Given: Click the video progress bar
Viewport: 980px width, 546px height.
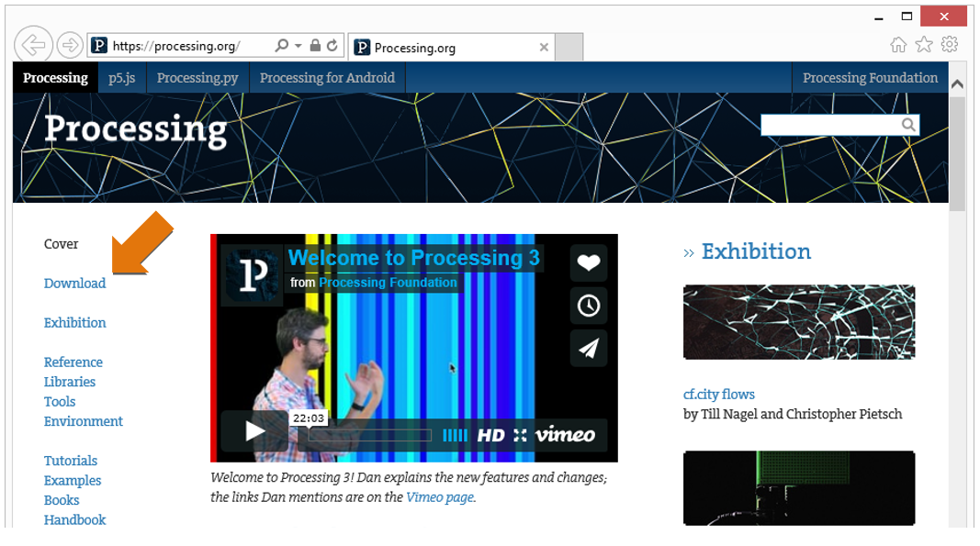Looking at the screenshot, I should pyautogui.click(x=369, y=436).
